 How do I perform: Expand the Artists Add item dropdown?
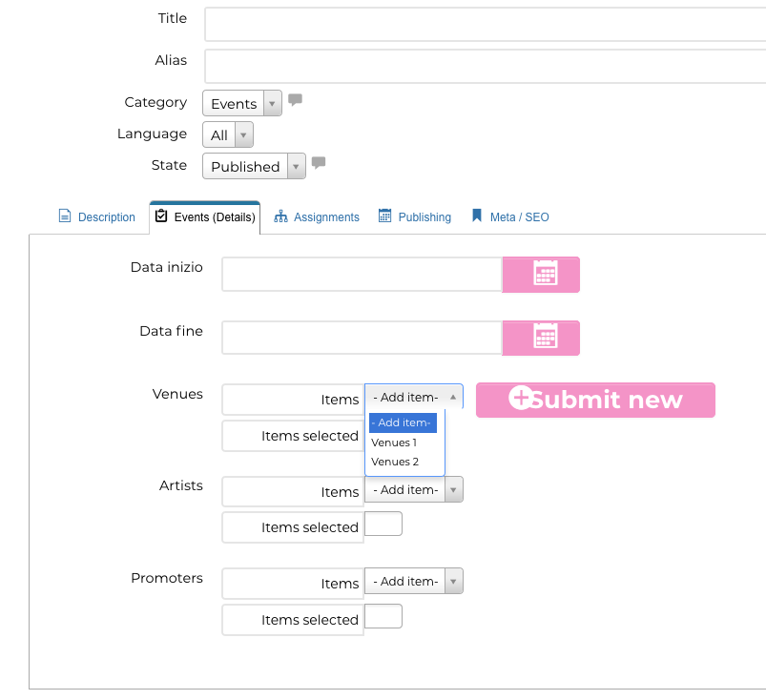414,489
